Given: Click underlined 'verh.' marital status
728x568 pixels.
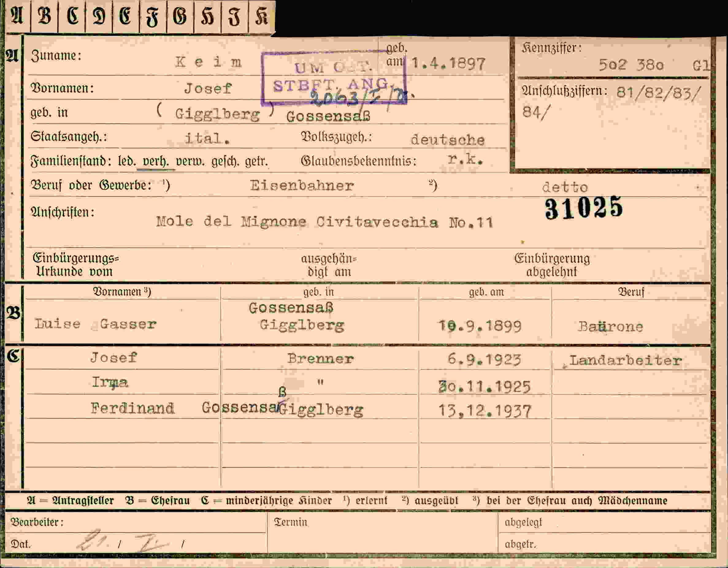Looking at the screenshot, I should click(156, 162).
